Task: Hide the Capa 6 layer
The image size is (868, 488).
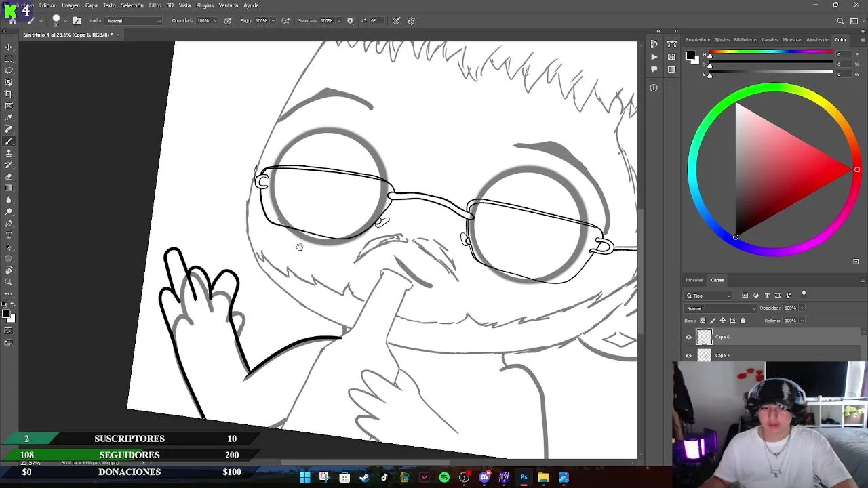Action: (689, 338)
